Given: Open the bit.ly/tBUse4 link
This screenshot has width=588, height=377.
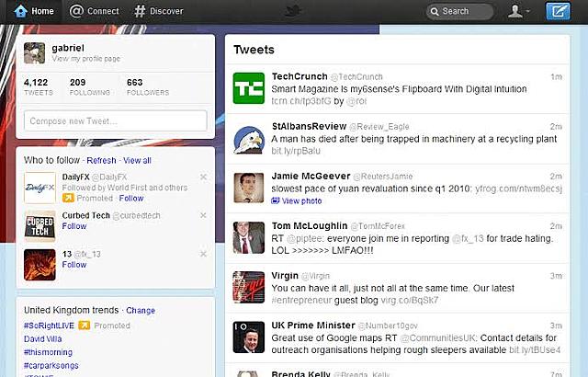Looking at the screenshot, I should 535,350.
